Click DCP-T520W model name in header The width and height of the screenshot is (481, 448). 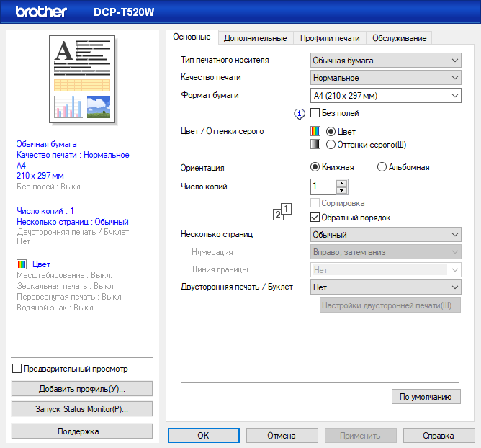pyautogui.click(x=124, y=12)
